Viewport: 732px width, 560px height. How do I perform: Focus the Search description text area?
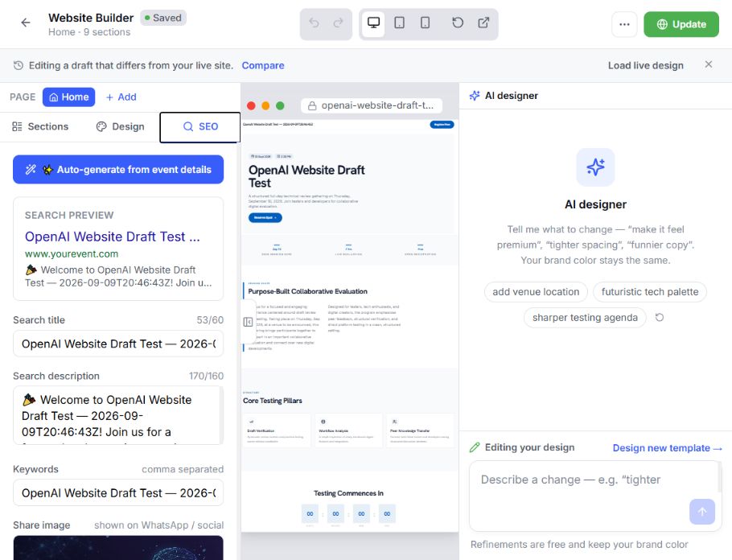pyautogui.click(x=118, y=415)
